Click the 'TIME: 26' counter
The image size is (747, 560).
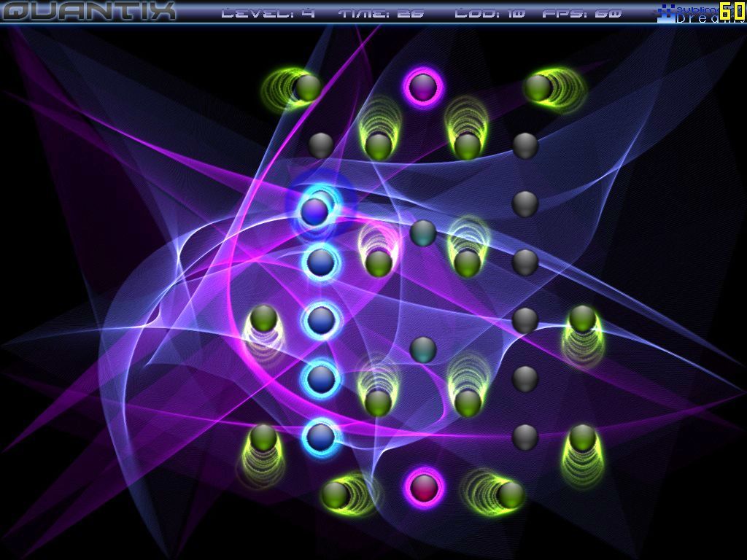[x=381, y=12]
